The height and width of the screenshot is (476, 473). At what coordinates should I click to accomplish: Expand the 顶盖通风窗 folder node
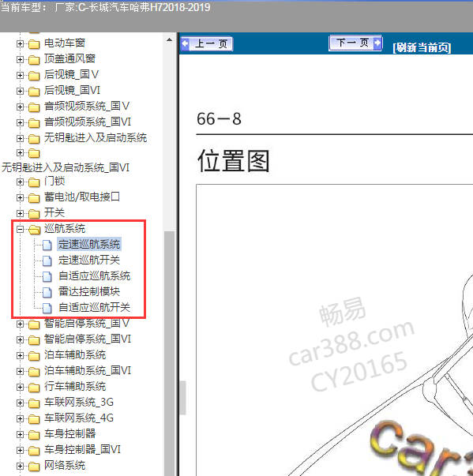20,59
